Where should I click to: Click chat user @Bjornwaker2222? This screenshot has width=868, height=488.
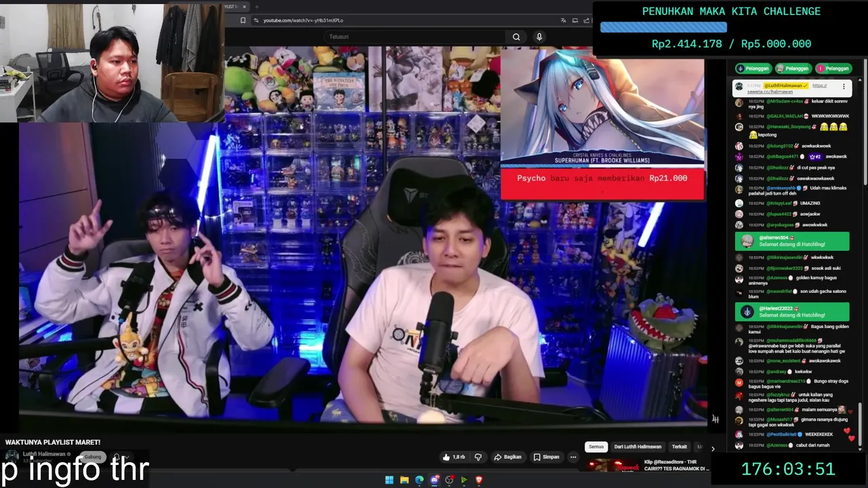pyautogui.click(x=785, y=268)
